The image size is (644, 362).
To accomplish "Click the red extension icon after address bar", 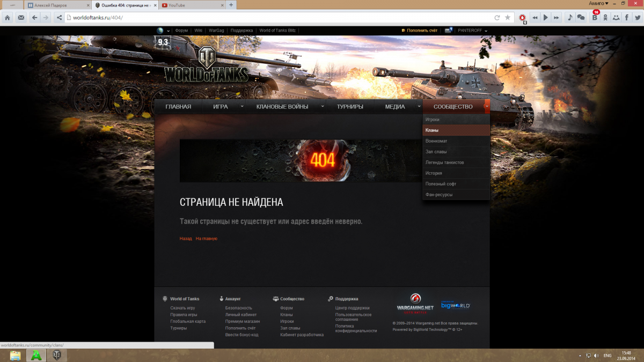I will [x=523, y=18].
